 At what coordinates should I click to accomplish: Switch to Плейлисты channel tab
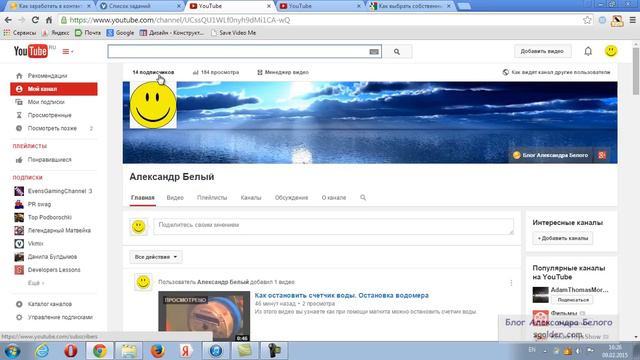click(212, 198)
